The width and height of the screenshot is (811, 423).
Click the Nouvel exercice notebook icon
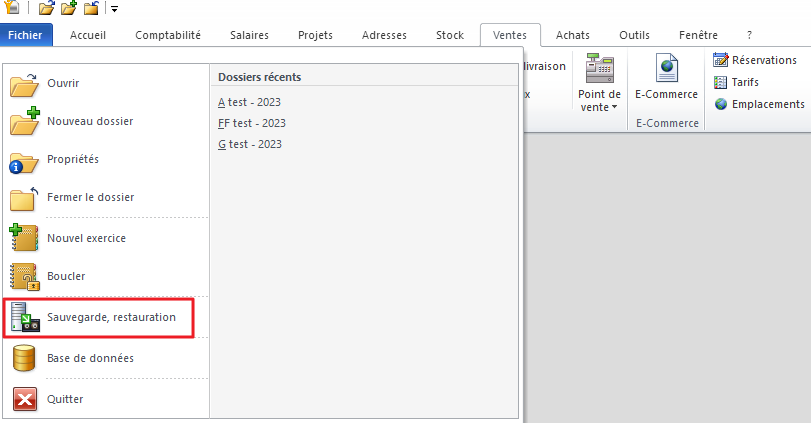pyautogui.click(x=24, y=238)
